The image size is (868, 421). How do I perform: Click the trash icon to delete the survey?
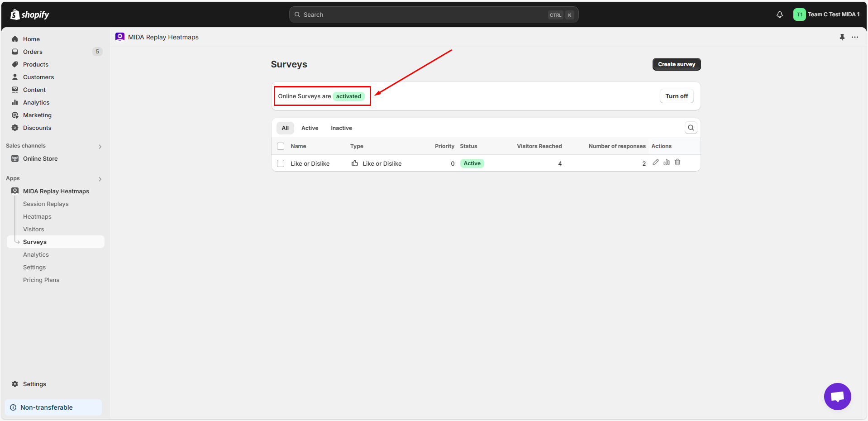pos(677,163)
